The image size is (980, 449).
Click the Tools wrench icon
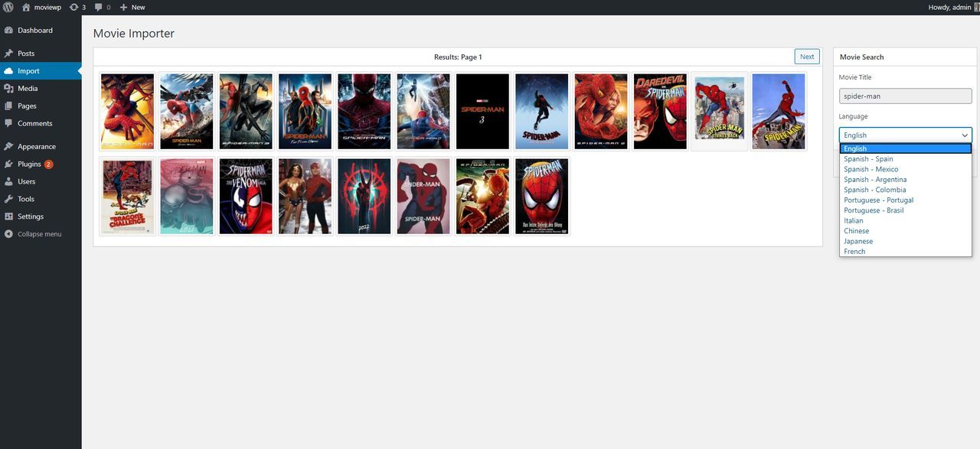[x=8, y=199]
